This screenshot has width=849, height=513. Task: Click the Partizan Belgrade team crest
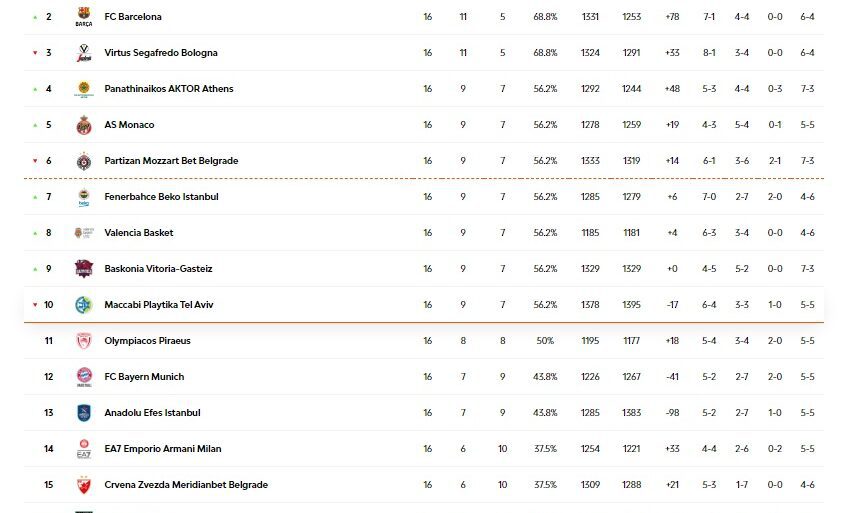(84, 161)
